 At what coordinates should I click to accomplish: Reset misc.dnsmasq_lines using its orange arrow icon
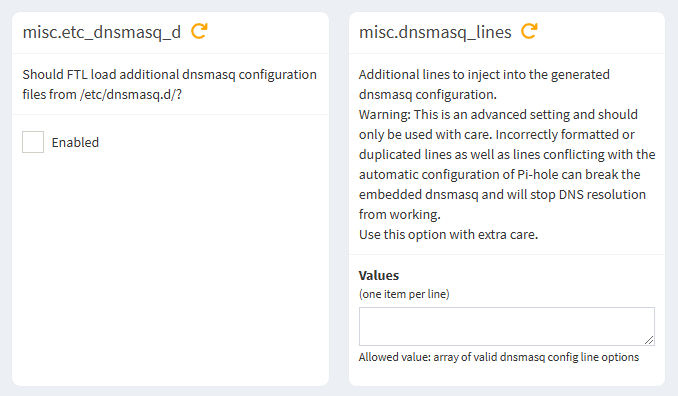(529, 31)
